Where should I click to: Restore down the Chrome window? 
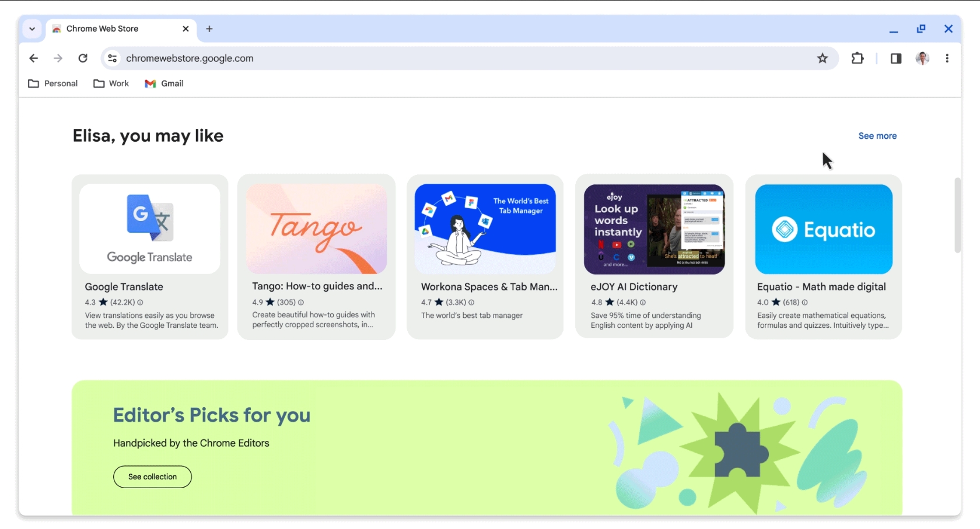[921, 29]
